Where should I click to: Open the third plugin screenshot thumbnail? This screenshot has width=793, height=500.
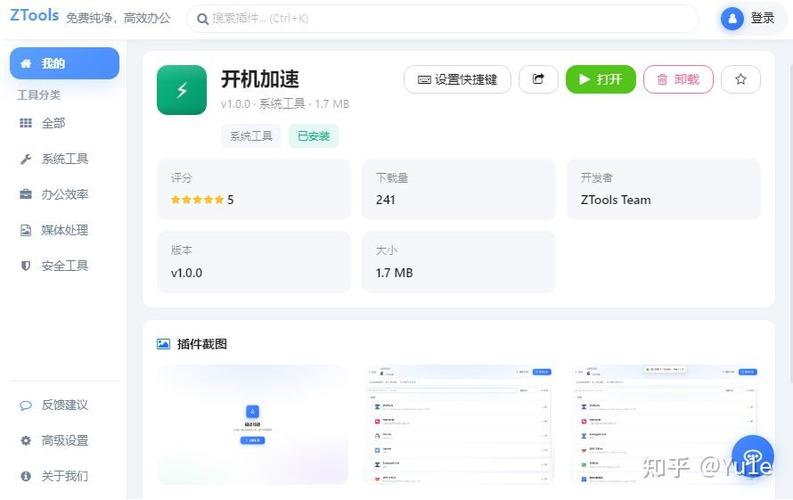click(x=665, y=425)
